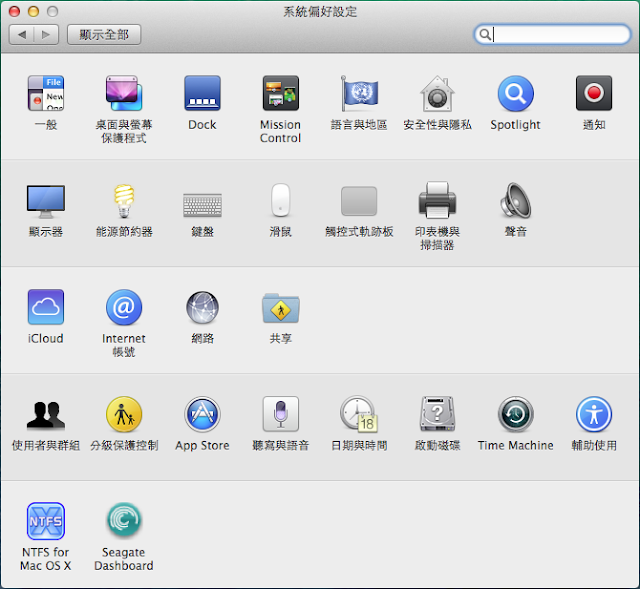
Task: Open 能源節約器 lightbulb icon
Action: click(x=124, y=201)
